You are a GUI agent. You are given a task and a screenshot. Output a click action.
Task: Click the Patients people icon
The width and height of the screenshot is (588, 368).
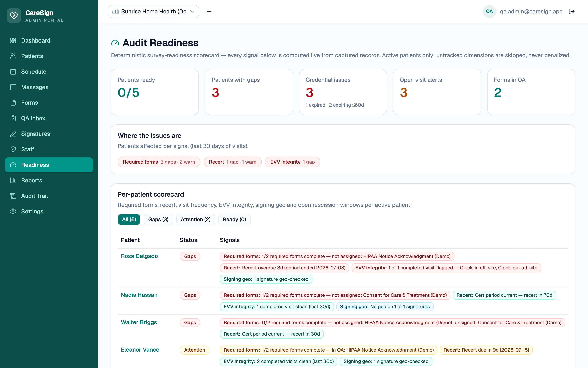pos(13,56)
